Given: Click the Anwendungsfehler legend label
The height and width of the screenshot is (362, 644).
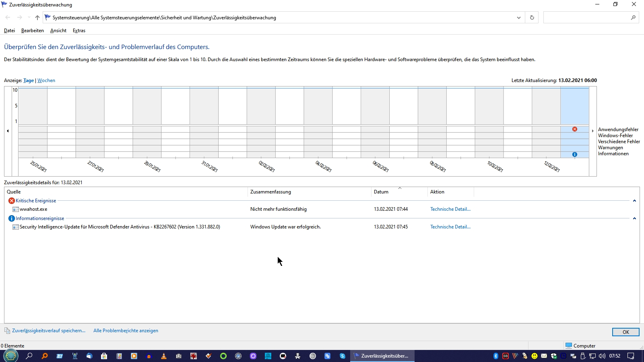Looking at the screenshot, I should click(618, 130).
